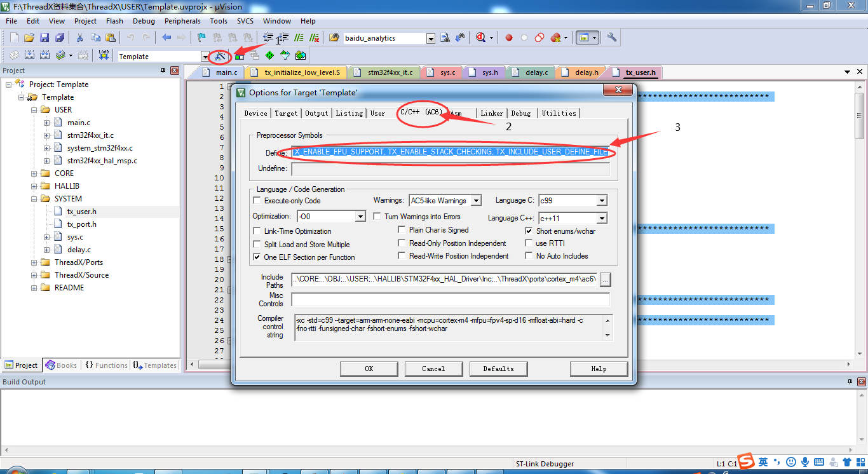868x474 pixels.
Task: Uncheck Short enums/wchar option
Action: (529, 231)
